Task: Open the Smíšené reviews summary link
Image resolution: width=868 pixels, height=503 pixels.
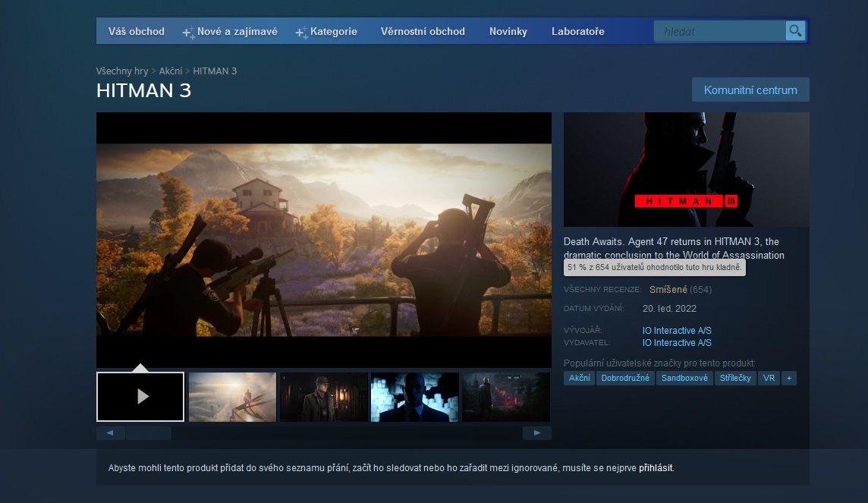Action: coord(668,289)
